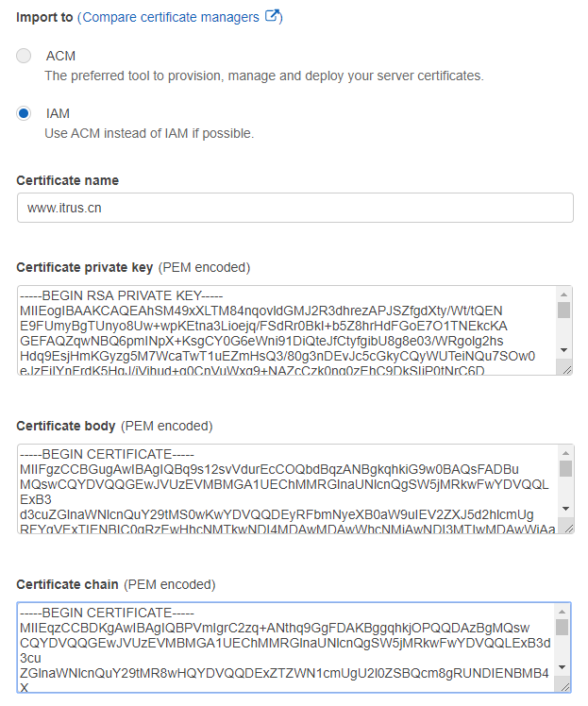Click certificate chain scrollbar up arrow
The height and width of the screenshot is (706, 588).
pos(563,611)
